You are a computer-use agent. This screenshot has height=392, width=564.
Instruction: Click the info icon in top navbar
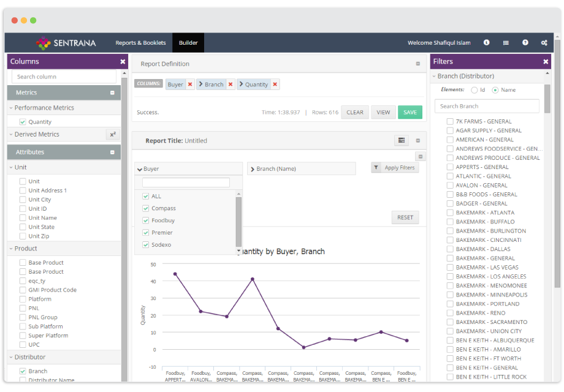486,42
